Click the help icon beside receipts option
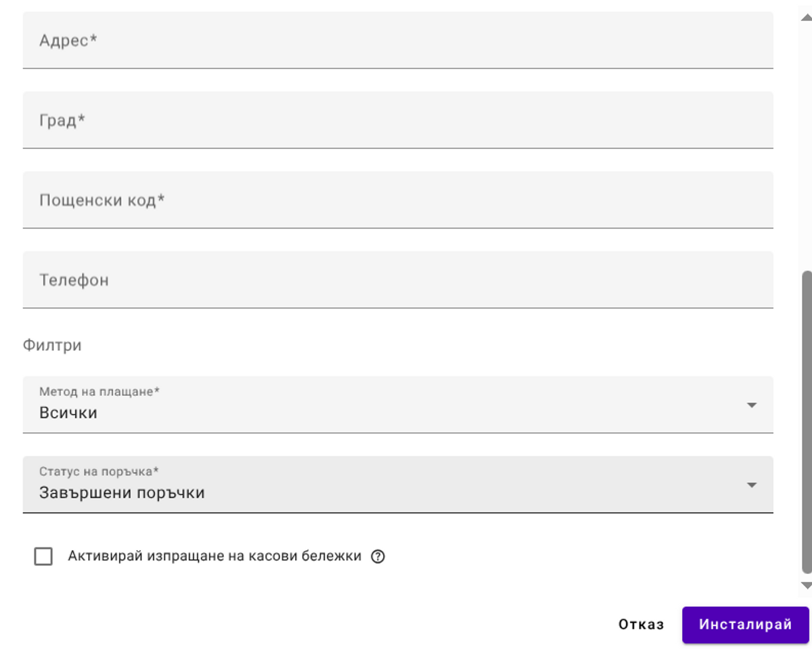This screenshot has height=649, width=812. pos(378,557)
